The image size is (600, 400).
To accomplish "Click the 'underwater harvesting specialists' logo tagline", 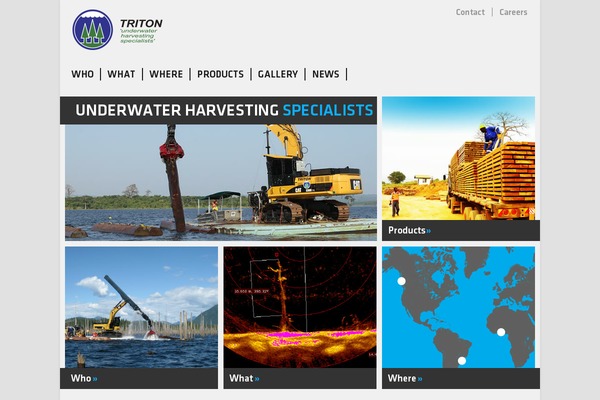I will tap(138, 36).
